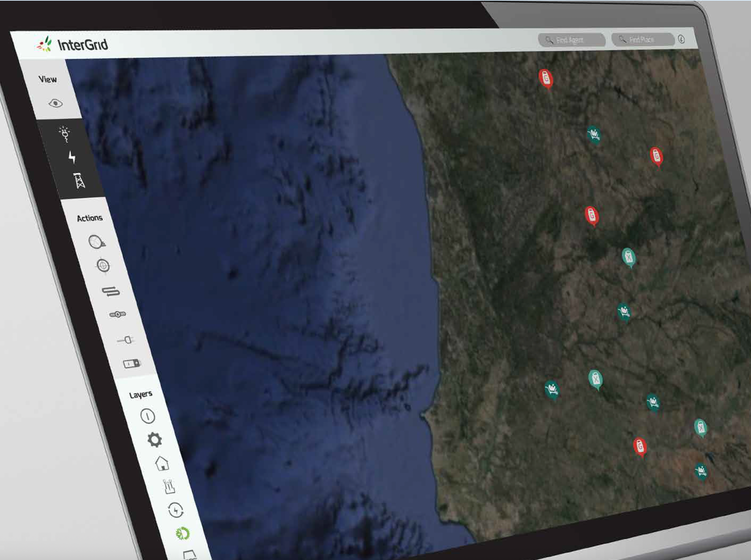Toggle the circular lightning energy layer icon

(x=176, y=510)
